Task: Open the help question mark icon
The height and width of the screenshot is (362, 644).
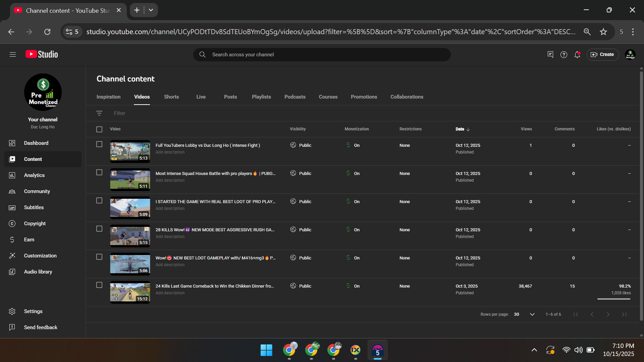Action: [x=563, y=55]
